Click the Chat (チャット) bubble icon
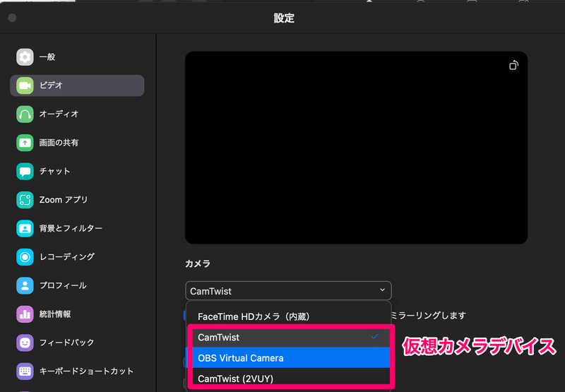Viewport: 565px width, 392px height. [25, 171]
